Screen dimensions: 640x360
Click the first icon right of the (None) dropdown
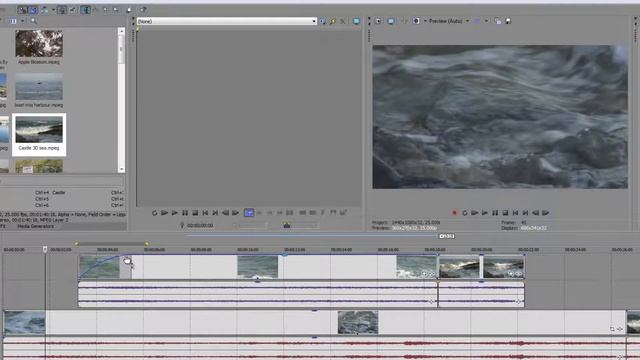tap(323, 21)
